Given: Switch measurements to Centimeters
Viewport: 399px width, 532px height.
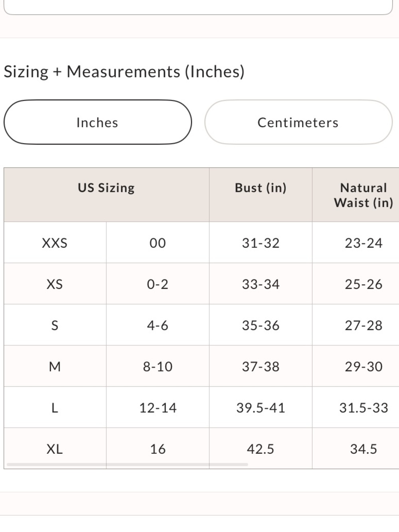Looking at the screenshot, I should coord(298,122).
